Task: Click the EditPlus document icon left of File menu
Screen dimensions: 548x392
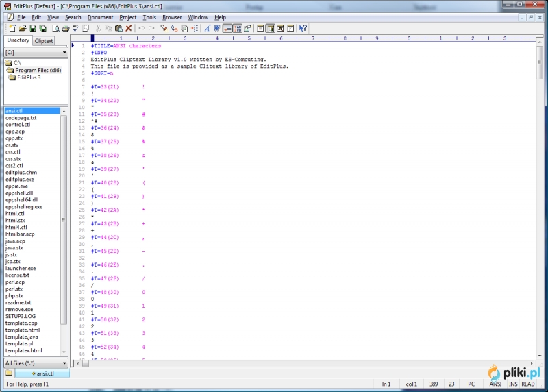Action: pyautogui.click(x=10, y=17)
